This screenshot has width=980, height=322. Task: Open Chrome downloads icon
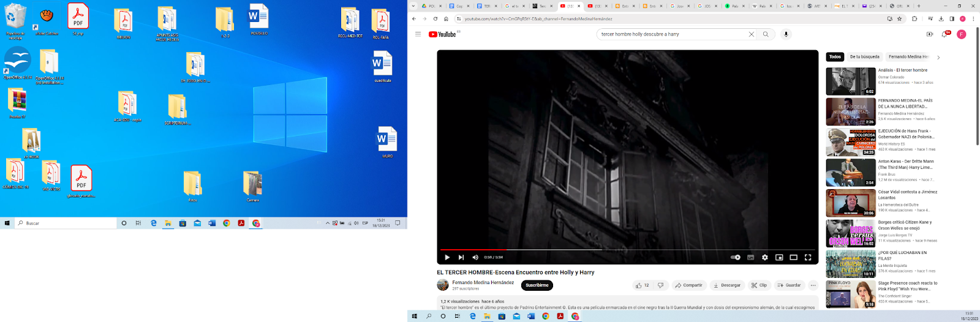pyautogui.click(x=941, y=19)
